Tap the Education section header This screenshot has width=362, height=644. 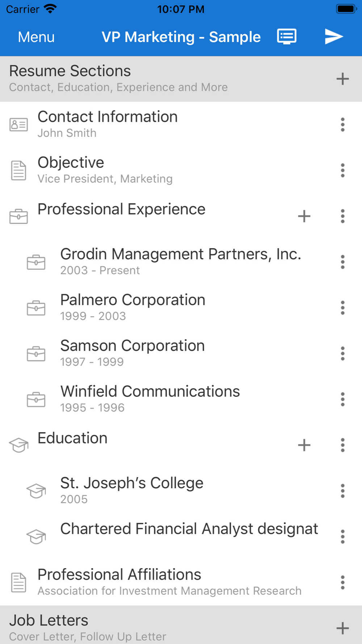72,438
